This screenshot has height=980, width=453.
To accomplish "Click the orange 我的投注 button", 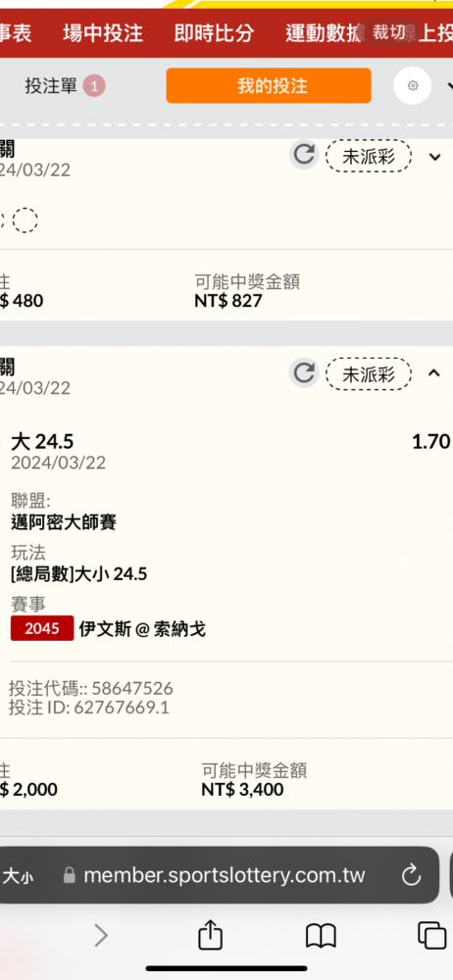I will [269, 85].
